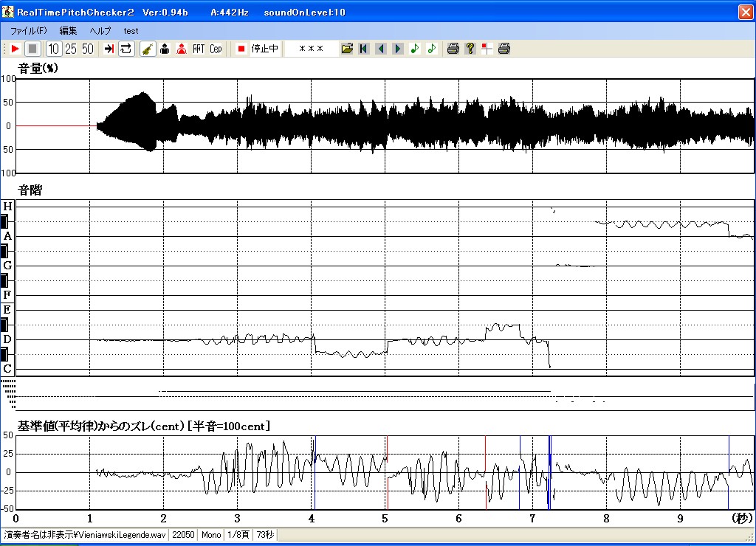
Task: Open a file with the folder icon
Action: (x=347, y=49)
